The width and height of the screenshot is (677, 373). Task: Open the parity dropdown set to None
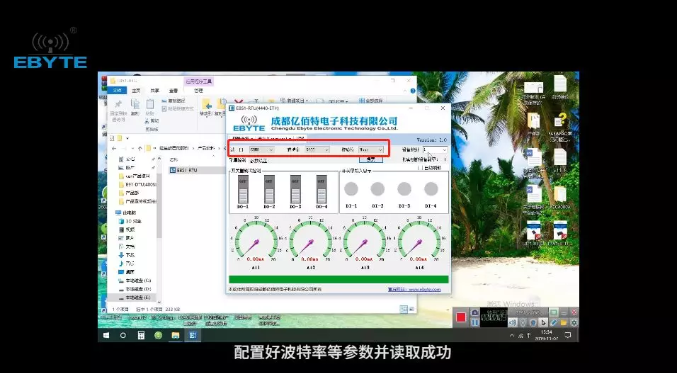pos(371,150)
